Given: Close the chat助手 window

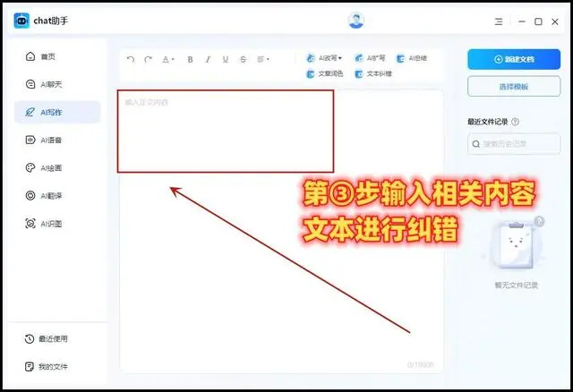Looking at the screenshot, I should pyautogui.click(x=555, y=21).
